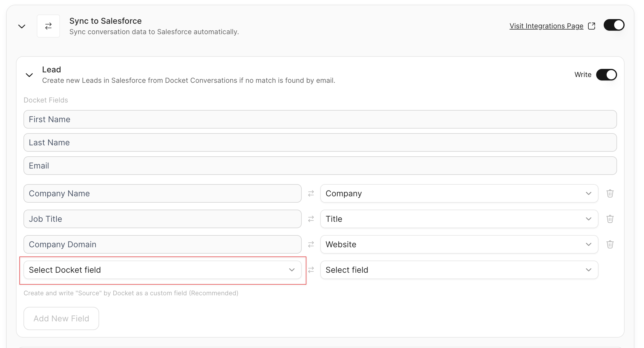This screenshot has width=644, height=348.
Task: Collapse the Lead section chevron
Action: pos(29,75)
